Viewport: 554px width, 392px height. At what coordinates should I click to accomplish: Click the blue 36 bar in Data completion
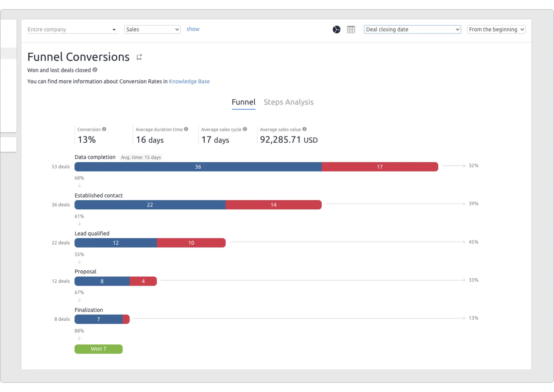tap(198, 167)
